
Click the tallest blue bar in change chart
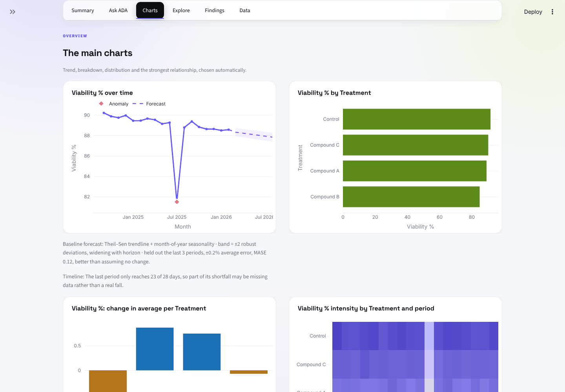155,349
